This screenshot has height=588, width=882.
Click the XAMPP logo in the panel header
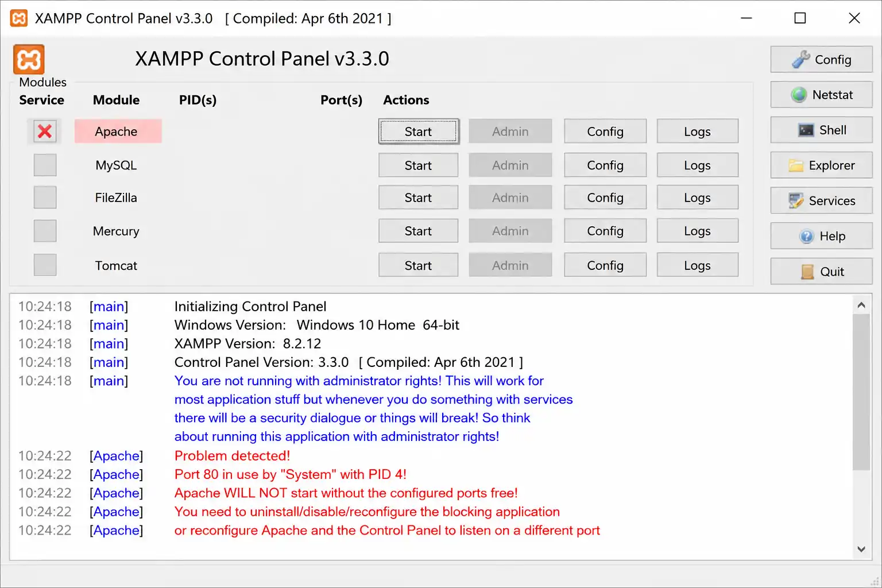(x=29, y=59)
